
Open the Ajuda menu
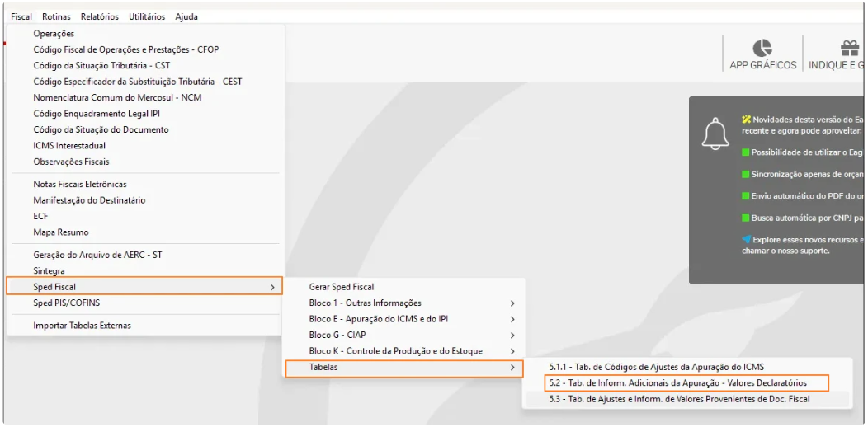coord(186,16)
